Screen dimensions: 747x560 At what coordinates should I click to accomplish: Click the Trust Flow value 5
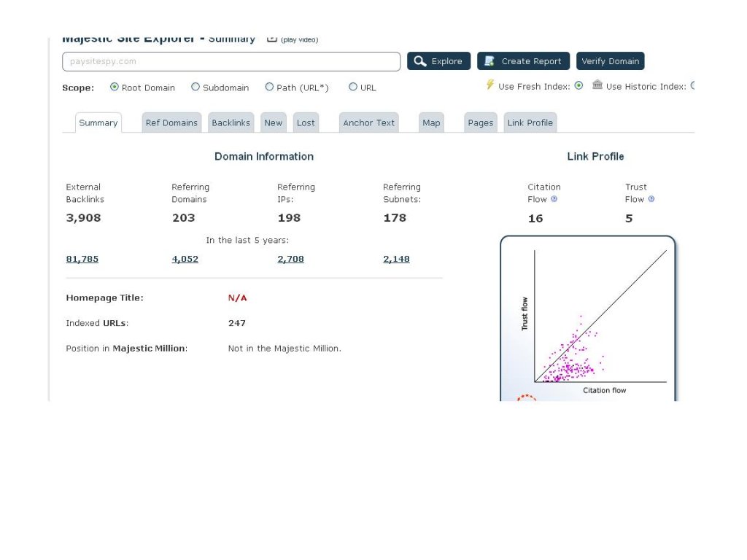point(629,219)
